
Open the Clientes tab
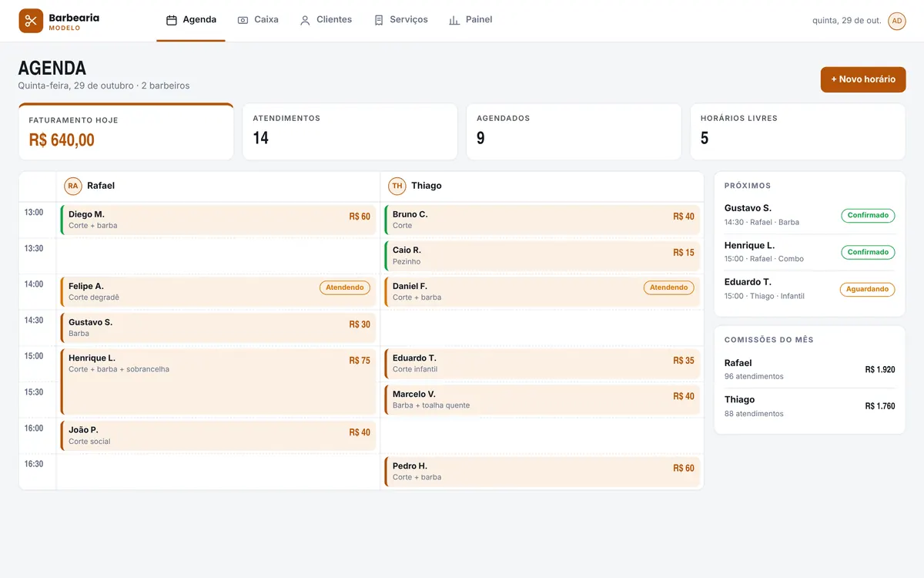(x=326, y=20)
